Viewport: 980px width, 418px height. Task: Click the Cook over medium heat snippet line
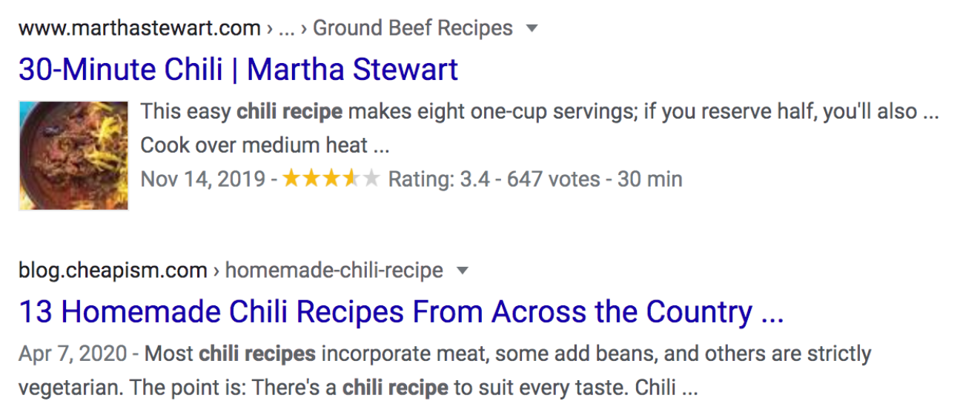tap(265, 145)
